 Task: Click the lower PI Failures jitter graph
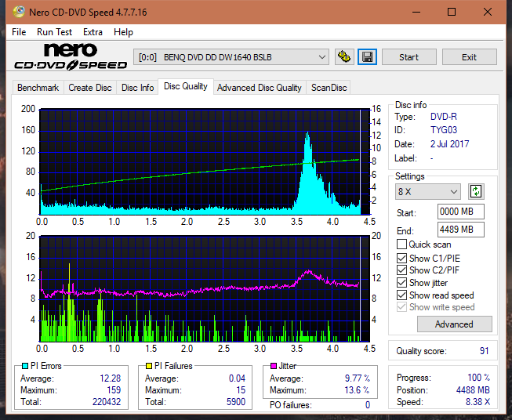(205, 289)
